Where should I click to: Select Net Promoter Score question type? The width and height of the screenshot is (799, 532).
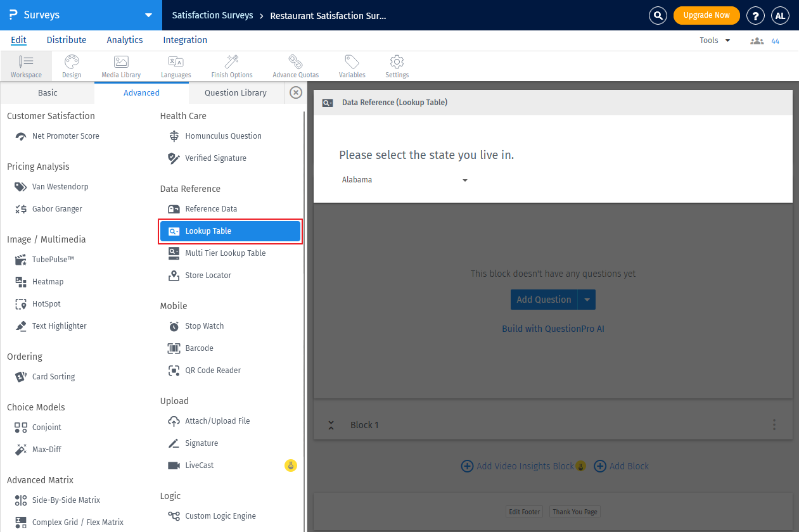[65, 136]
